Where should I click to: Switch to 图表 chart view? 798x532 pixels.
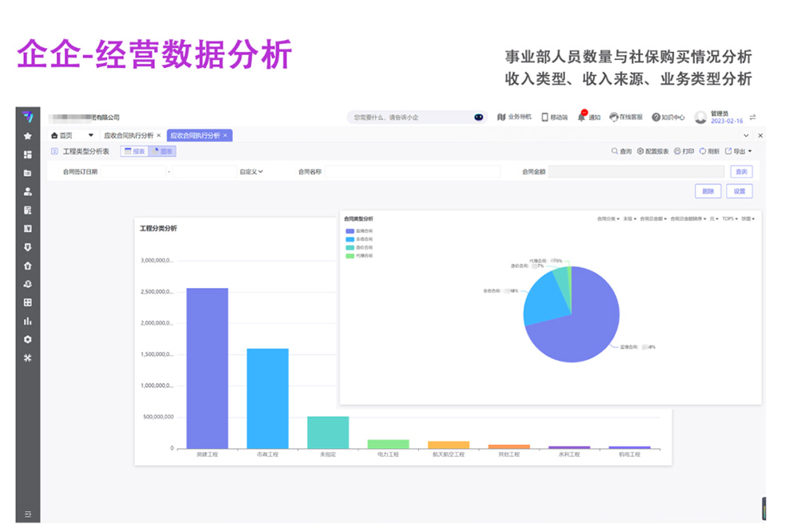point(160,152)
